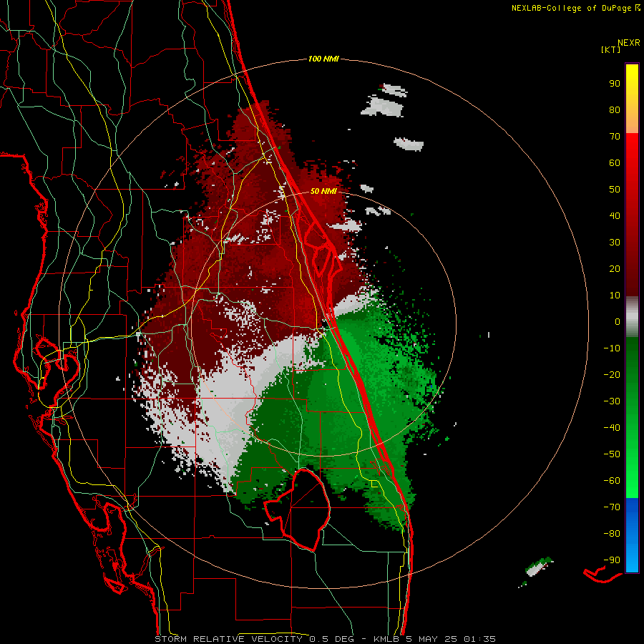Click the 10 value on the velocity scale
Image resolution: width=644 pixels, height=644 pixels.
coord(615,296)
